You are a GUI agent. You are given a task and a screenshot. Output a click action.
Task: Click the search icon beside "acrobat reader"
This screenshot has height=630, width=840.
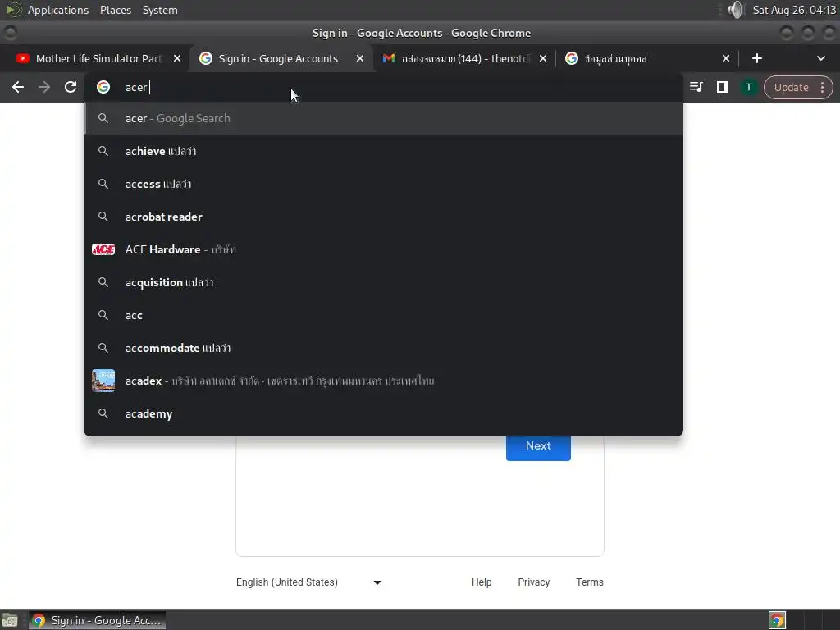pyautogui.click(x=103, y=217)
